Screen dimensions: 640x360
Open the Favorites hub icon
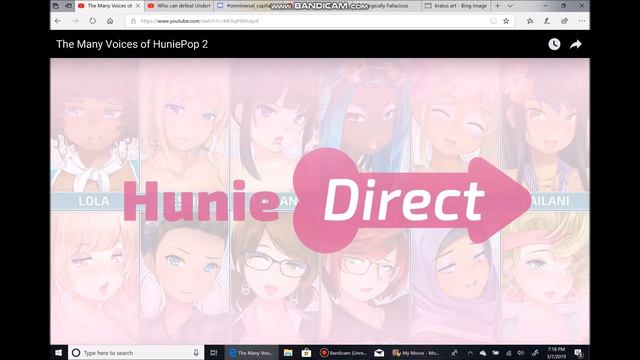pos(530,21)
